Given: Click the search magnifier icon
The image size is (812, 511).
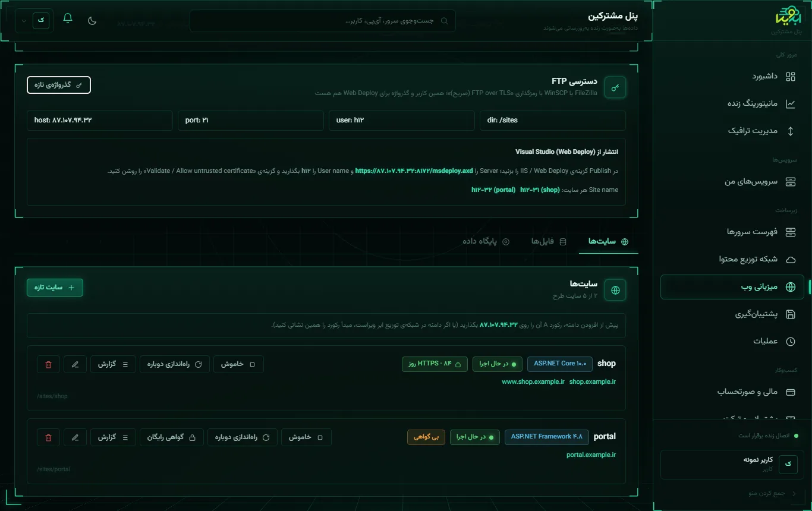Looking at the screenshot, I should pyautogui.click(x=444, y=21).
